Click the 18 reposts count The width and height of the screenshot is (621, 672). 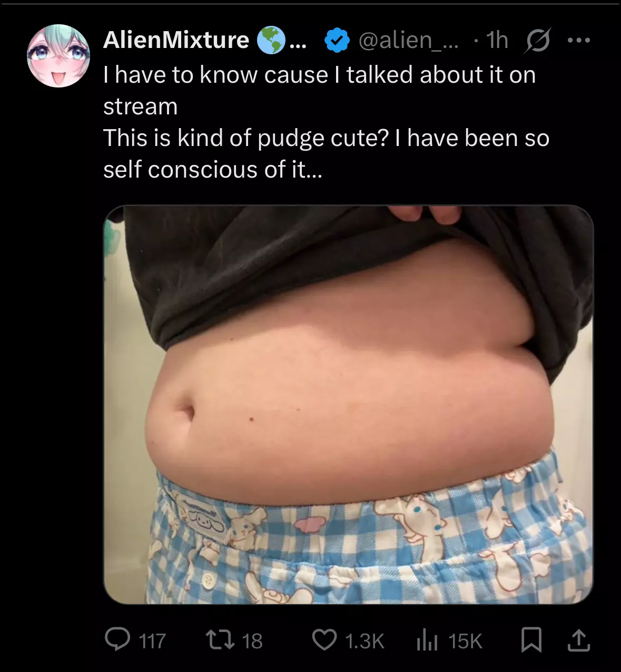(252, 641)
